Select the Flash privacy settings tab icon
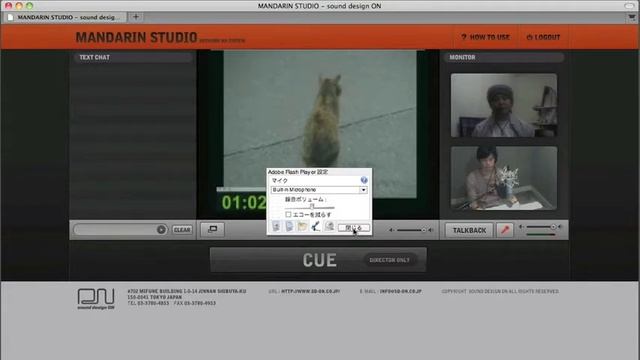The height and width of the screenshot is (360, 640). pos(289,226)
